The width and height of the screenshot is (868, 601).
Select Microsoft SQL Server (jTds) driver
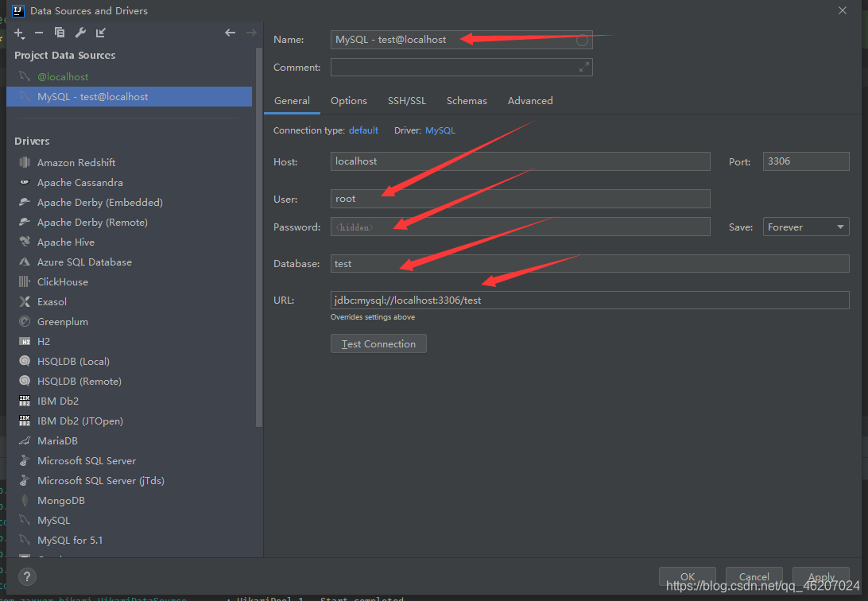101,481
